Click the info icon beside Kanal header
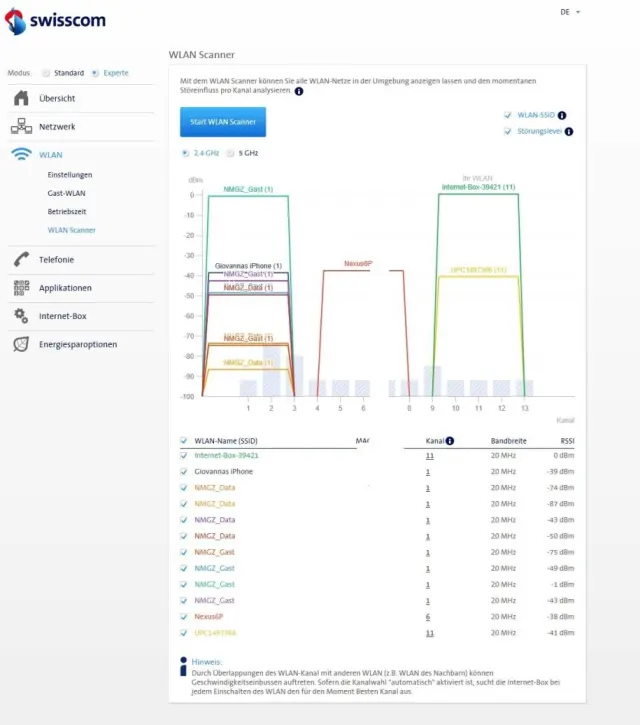 click(x=450, y=441)
